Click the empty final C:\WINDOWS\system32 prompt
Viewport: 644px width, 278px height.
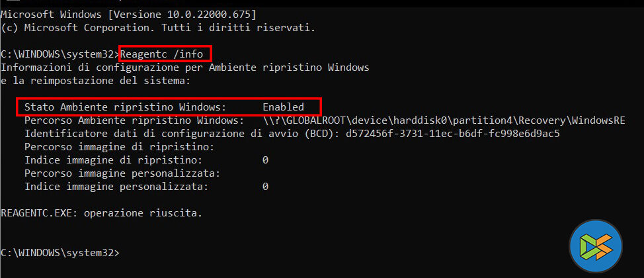click(60, 253)
